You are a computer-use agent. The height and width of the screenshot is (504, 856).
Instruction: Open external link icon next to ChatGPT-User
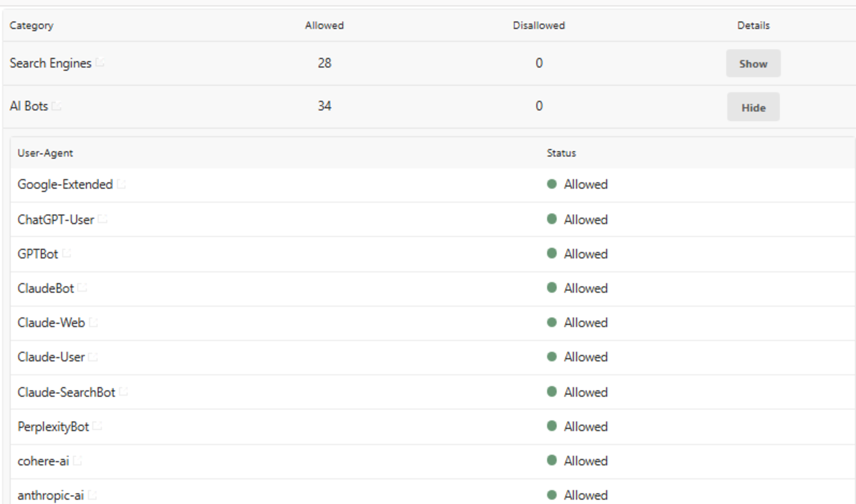point(102,219)
